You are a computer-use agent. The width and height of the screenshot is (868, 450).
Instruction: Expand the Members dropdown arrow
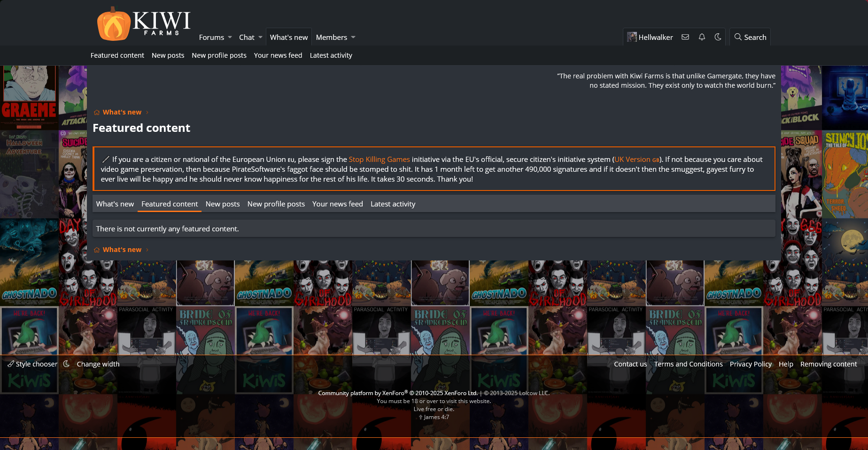click(x=353, y=38)
